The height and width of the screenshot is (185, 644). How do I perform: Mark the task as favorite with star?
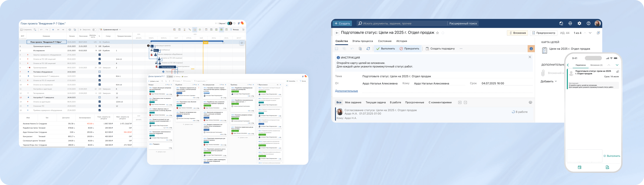437,33
